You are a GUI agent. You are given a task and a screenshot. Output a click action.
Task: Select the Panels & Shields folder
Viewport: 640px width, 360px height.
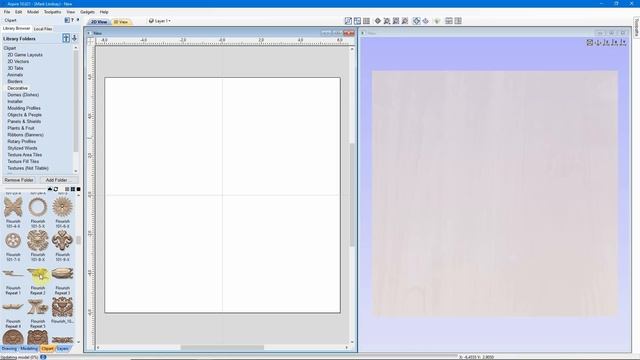pyautogui.click(x=24, y=121)
